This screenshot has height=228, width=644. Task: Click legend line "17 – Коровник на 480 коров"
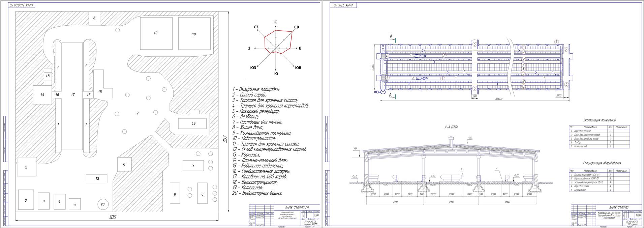pyautogui.click(x=259, y=176)
